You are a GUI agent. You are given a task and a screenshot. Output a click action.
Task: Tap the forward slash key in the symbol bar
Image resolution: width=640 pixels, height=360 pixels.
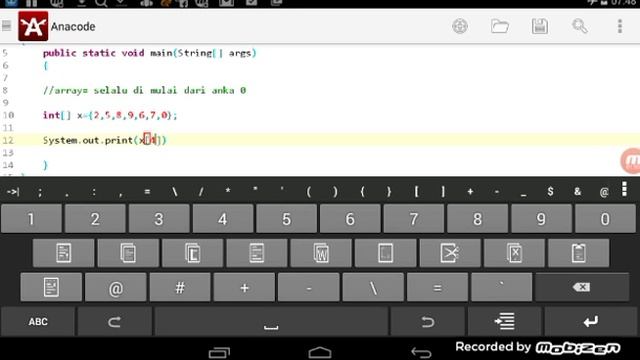coord(201,191)
